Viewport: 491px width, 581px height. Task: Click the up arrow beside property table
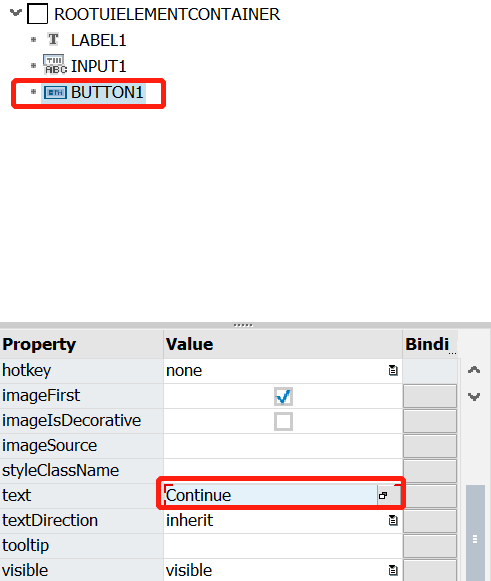[474, 369]
